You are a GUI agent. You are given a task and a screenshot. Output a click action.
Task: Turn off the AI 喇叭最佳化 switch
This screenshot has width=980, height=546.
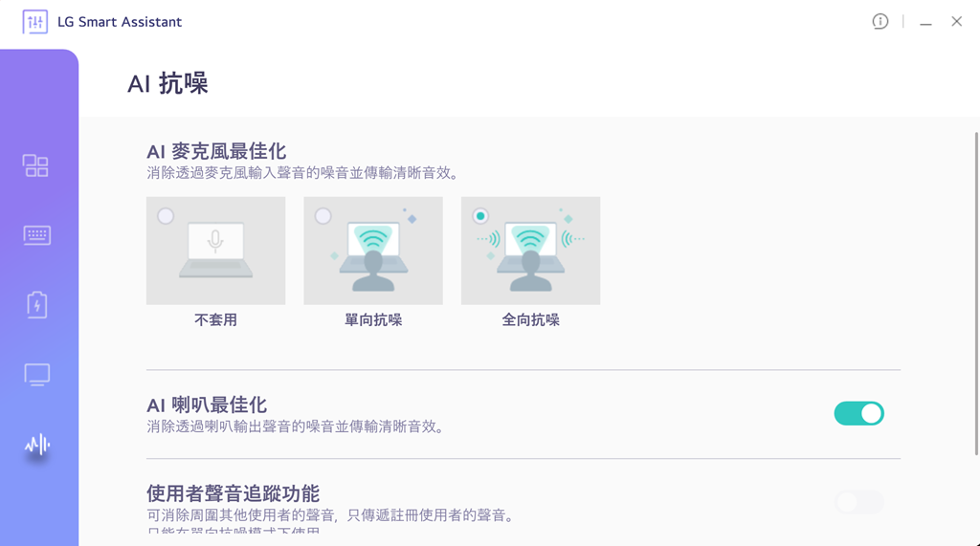tap(858, 413)
